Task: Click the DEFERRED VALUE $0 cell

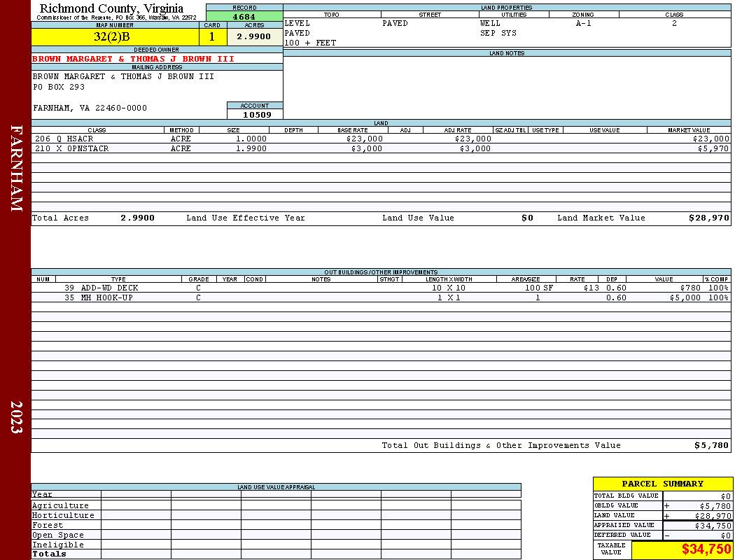Action: click(697, 535)
